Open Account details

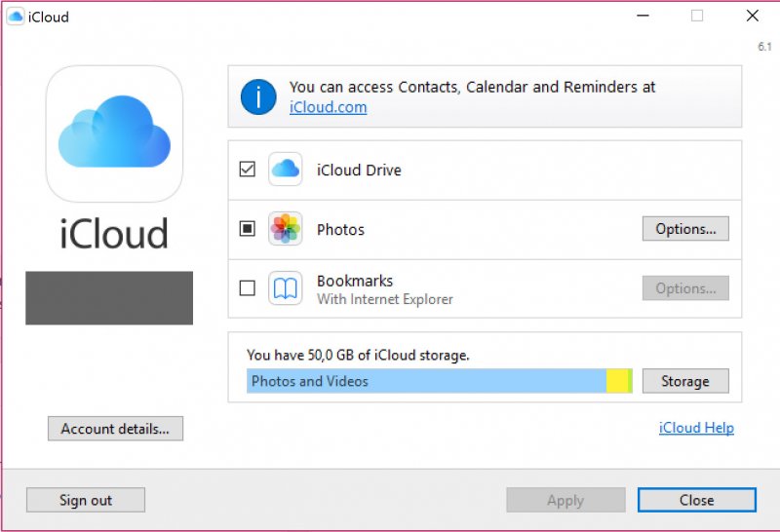tap(115, 429)
